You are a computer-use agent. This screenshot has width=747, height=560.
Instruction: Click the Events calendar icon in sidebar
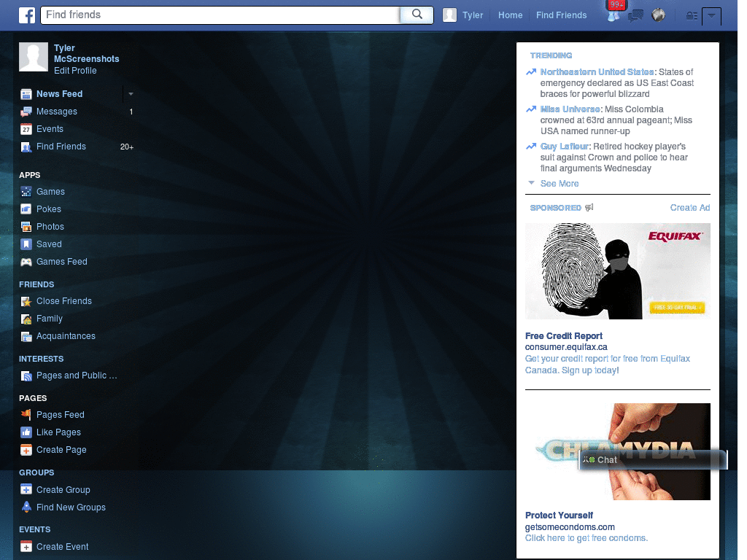click(26, 129)
